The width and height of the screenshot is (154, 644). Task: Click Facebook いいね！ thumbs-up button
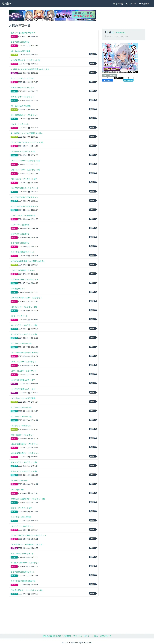click(x=108, y=80)
